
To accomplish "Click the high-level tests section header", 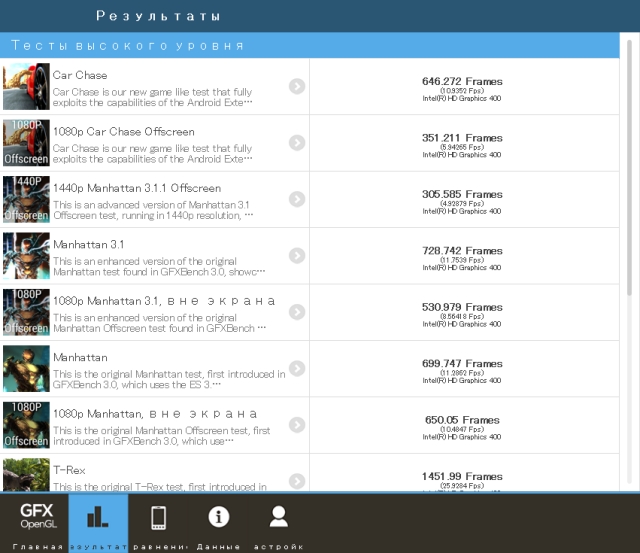I will [x=309, y=45].
